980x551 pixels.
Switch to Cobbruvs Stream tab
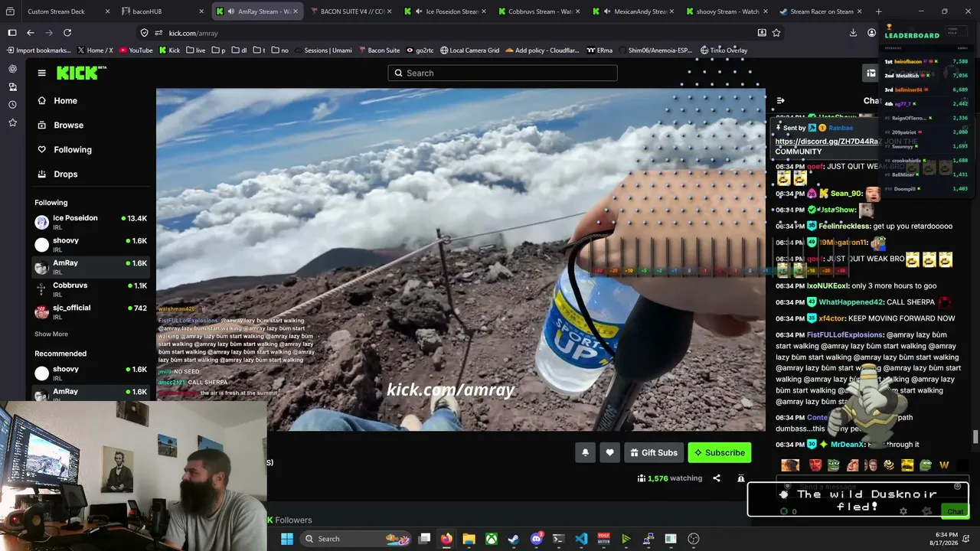[539, 11]
